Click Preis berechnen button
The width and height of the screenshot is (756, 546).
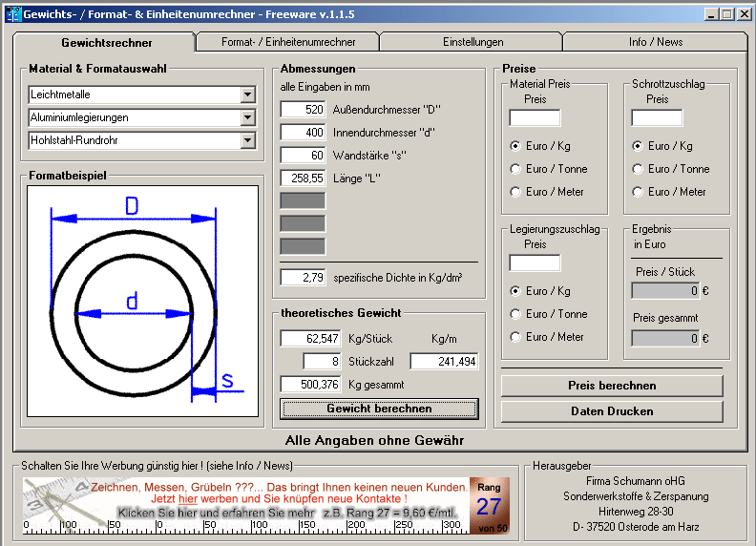[612, 386]
